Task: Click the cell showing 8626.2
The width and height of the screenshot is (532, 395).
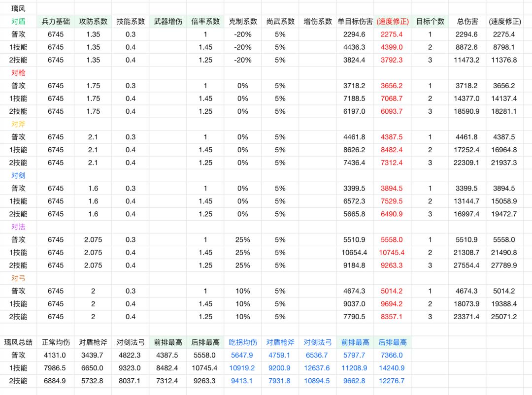Action: coord(354,150)
